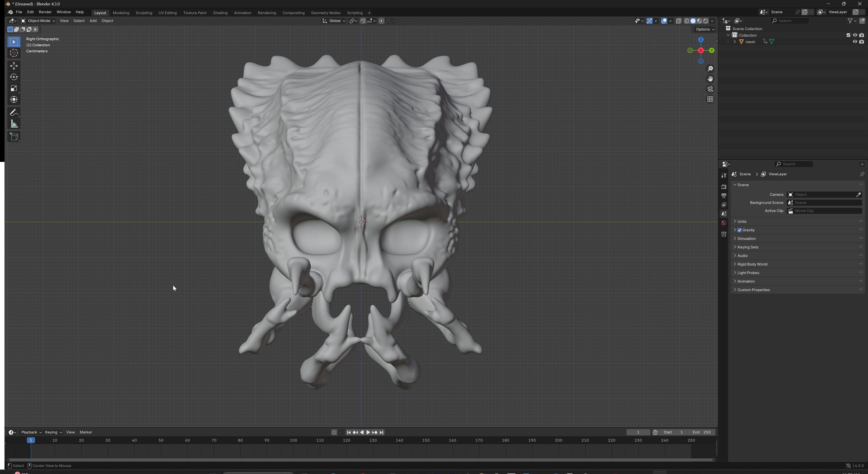Open the Global transform orientation dropdown
The width and height of the screenshot is (868, 474).
click(333, 21)
